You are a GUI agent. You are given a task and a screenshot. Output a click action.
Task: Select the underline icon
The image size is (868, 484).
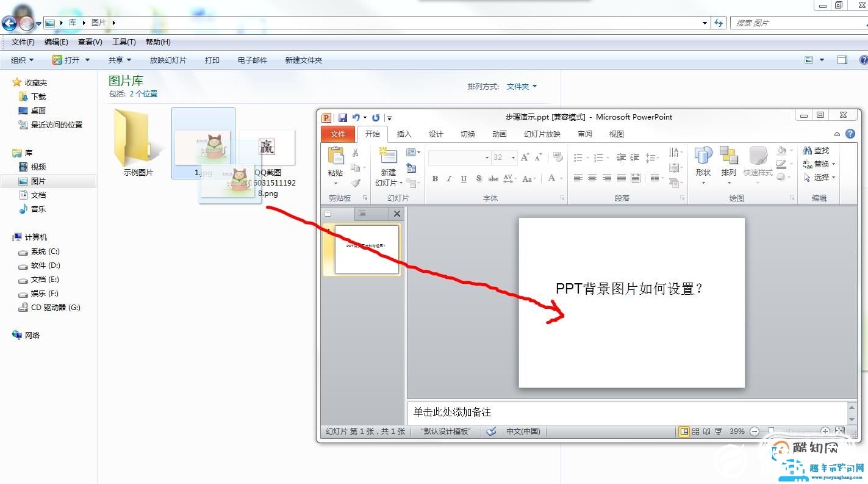[464, 178]
